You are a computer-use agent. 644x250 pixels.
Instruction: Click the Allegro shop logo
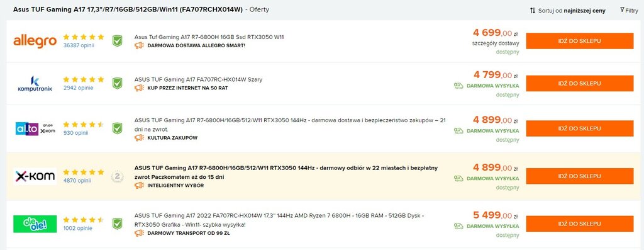[x=35, y=41]
